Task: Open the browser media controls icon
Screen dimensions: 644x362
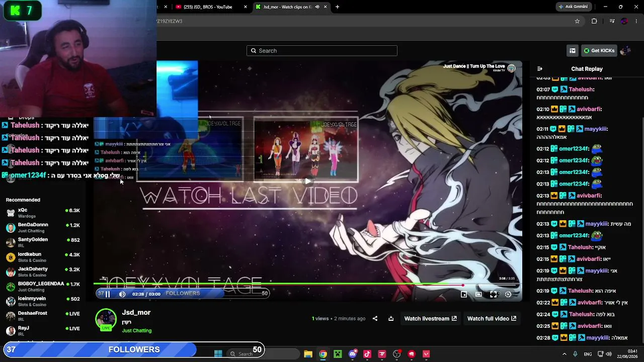Action: [x=612, y=21]
